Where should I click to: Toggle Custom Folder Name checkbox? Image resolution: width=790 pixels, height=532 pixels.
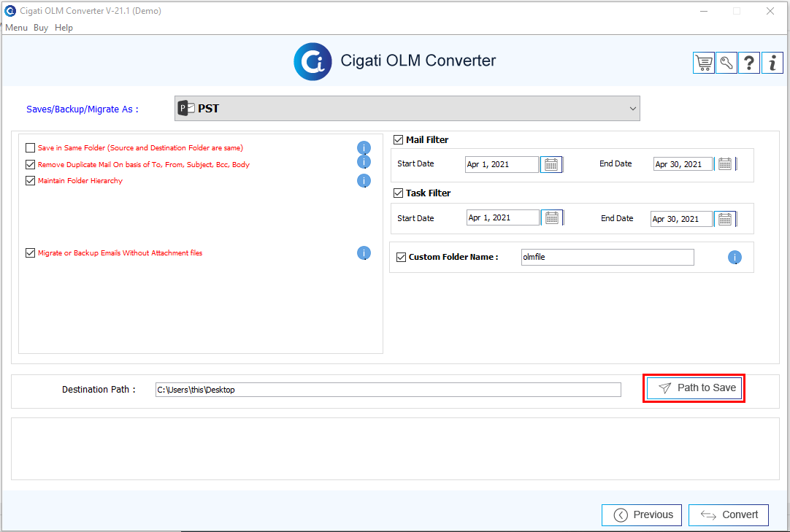click(x=401, y=257)
